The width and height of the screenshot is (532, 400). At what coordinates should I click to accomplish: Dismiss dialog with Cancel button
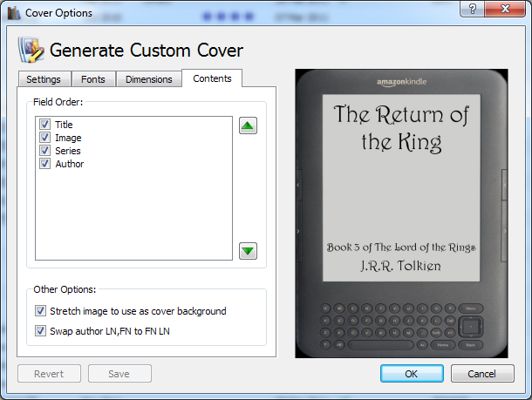point(482,374)
